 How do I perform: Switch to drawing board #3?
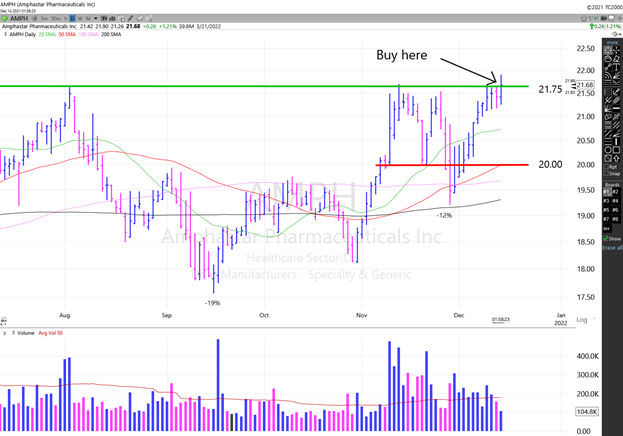pyautogui.click(x=608, y=201)
